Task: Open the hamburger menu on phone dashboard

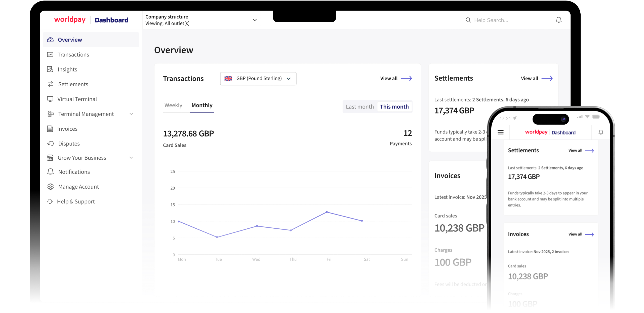Action: point(501,132)
